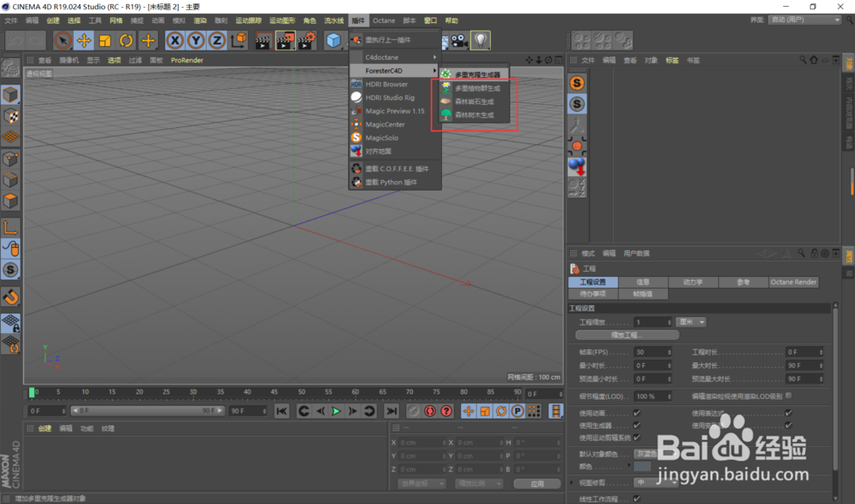
Task: Expand 视图修剪 disclosure triangle
Action: [x=571, y=483]
